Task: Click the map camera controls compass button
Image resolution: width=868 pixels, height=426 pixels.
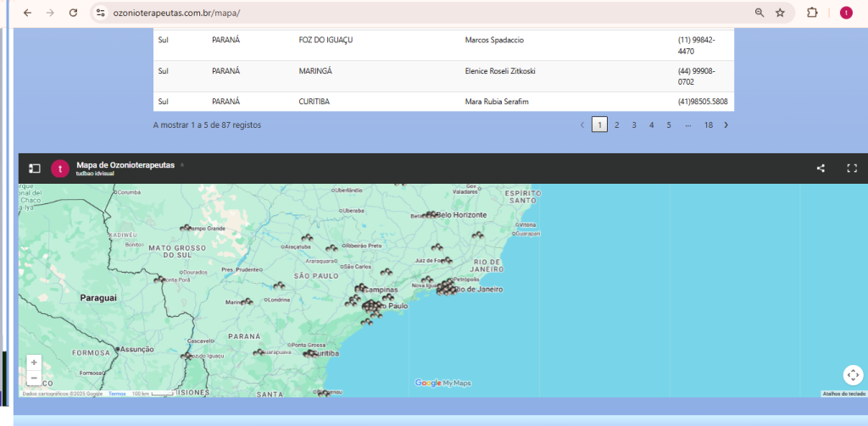Action: pyautogui.click(x=852, y=374)
